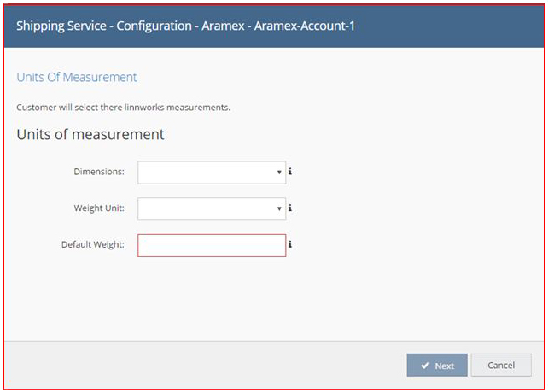Click the Dimensions field label

pos(99,172)
